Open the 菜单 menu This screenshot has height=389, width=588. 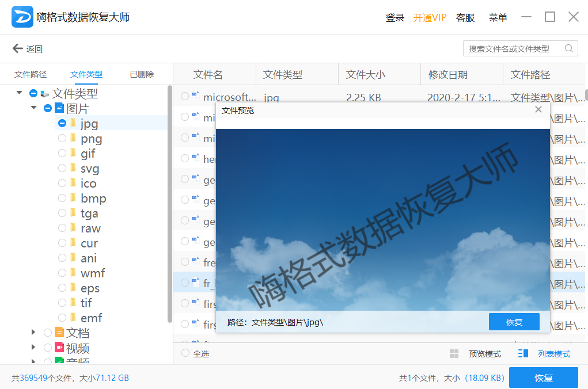click(498, 18)
